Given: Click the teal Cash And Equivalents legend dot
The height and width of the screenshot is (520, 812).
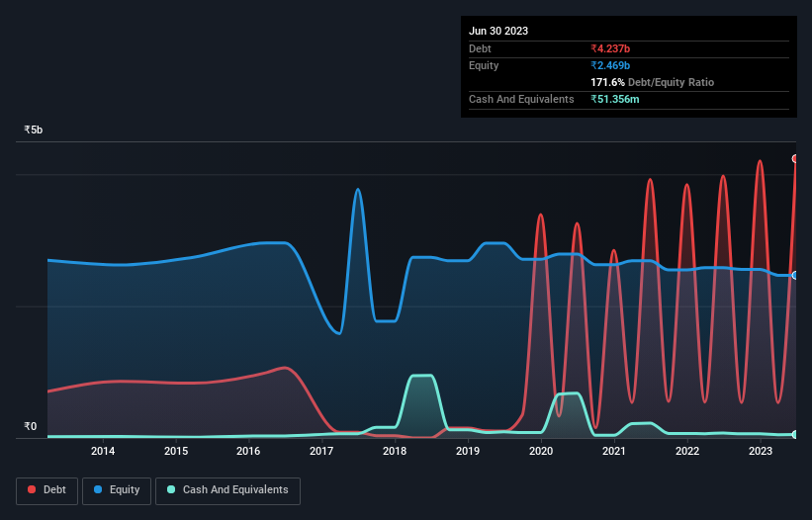Looking at the screenshot, I should click(x=171, y=489).
